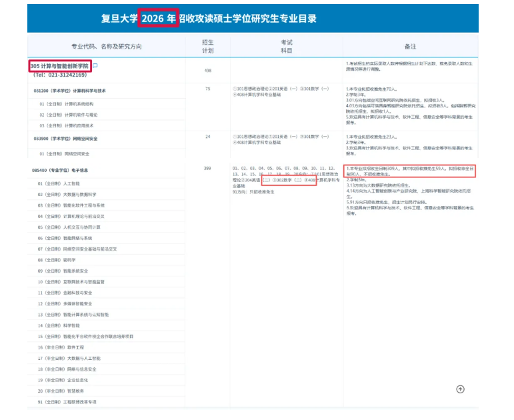Click the 招生计划 column header
Viewport: 514px width, 420px height.
[208, 47]
